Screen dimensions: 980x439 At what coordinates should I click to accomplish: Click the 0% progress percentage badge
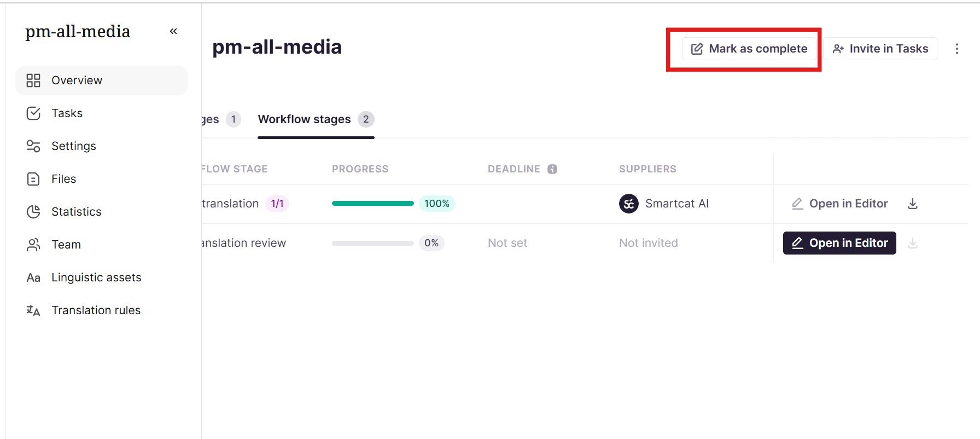(x=431, y=243)
